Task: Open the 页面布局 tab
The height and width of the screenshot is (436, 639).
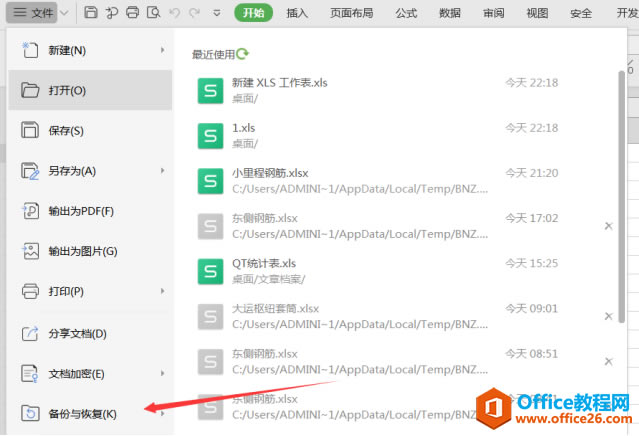Action: 351,13
